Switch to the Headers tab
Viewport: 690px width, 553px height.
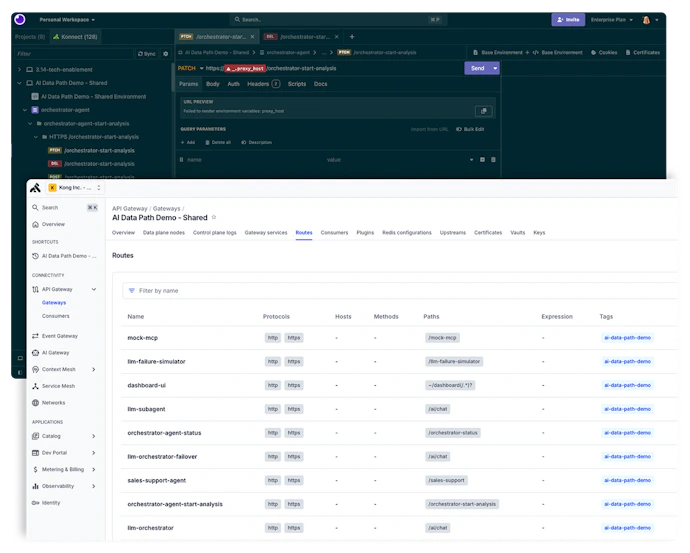(x=263, y=84)
